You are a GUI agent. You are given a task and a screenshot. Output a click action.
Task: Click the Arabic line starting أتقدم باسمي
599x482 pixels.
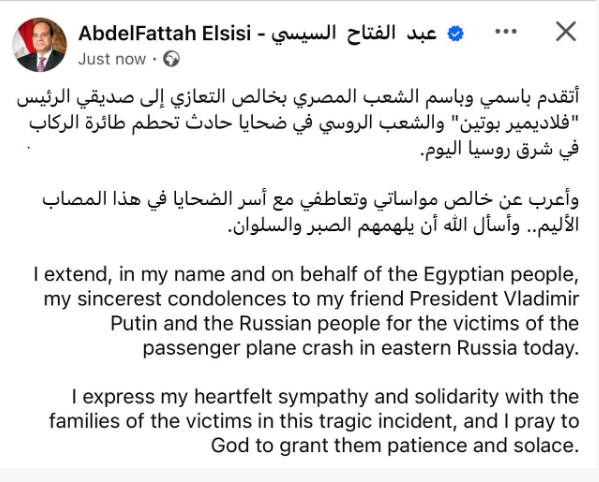(298, 97)
